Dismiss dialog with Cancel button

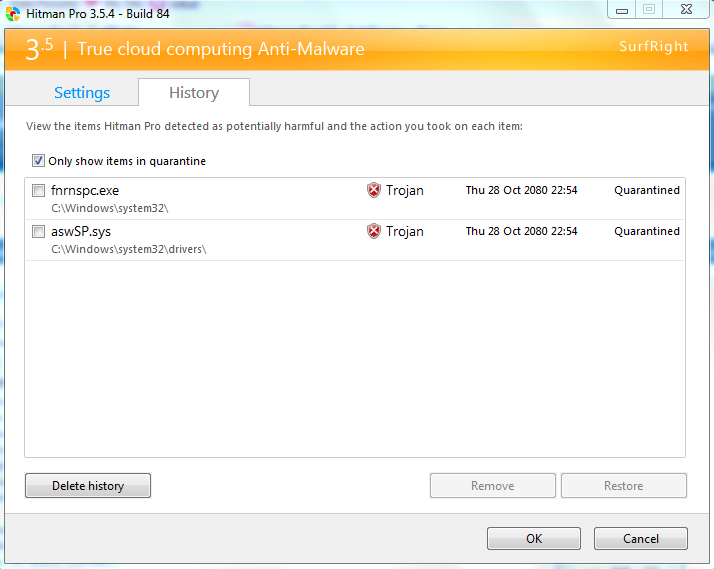(x=641, y=539)
